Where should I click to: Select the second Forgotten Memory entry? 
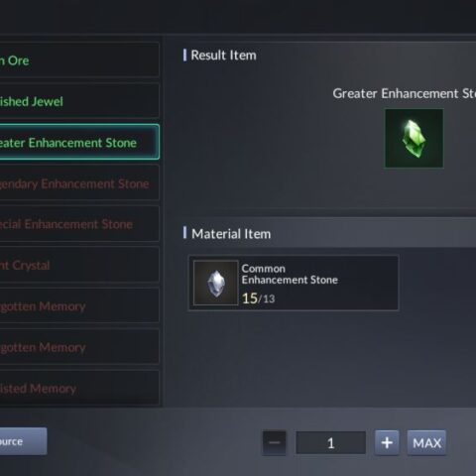[79, 347]
